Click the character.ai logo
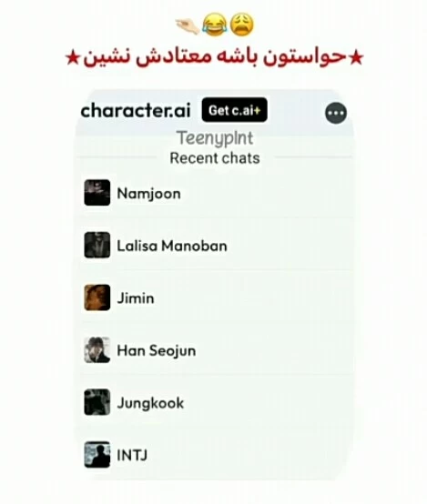The width and height of the screenshot is (427, 504). (x=136, y=111)
